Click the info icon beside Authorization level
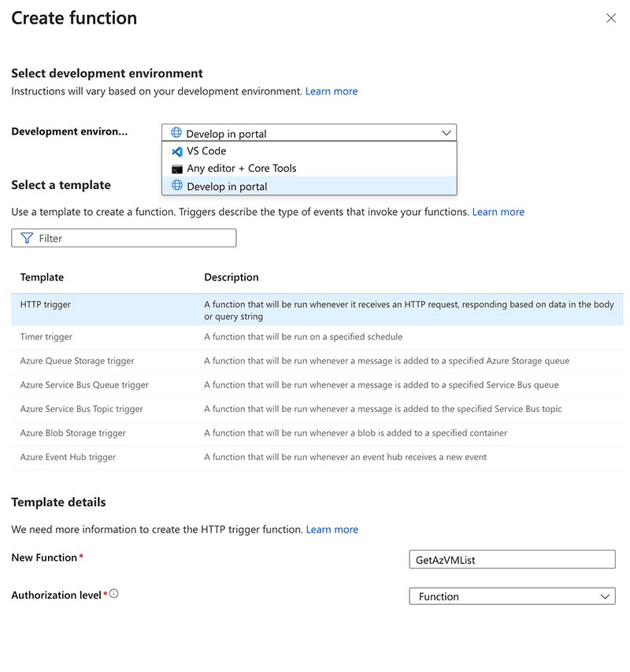This screenshot has width=630, height=672. (113, 593)
